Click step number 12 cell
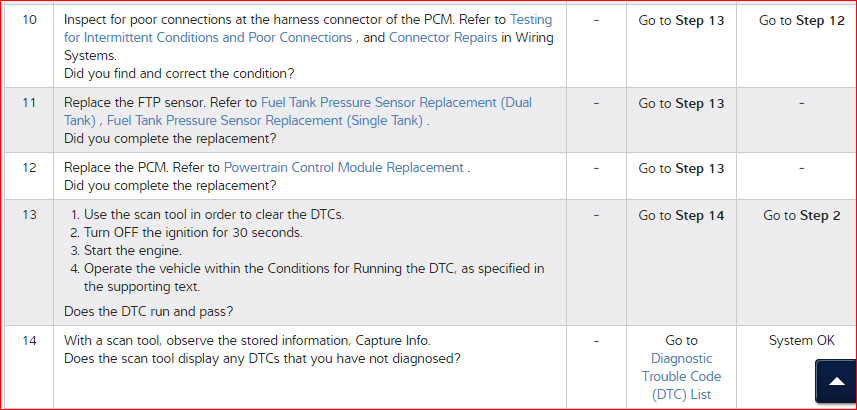Viewport: 857px width, 410px height. coord(28,167)
